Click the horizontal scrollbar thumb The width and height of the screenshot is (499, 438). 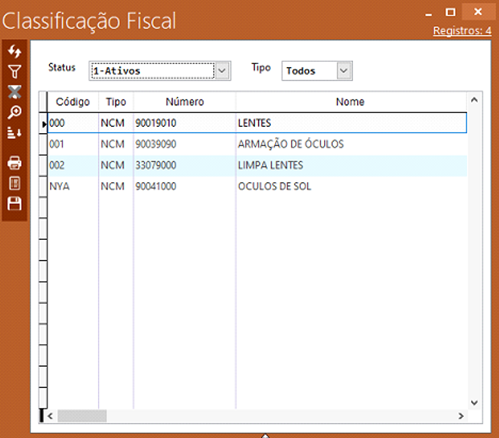coord(82,416)
